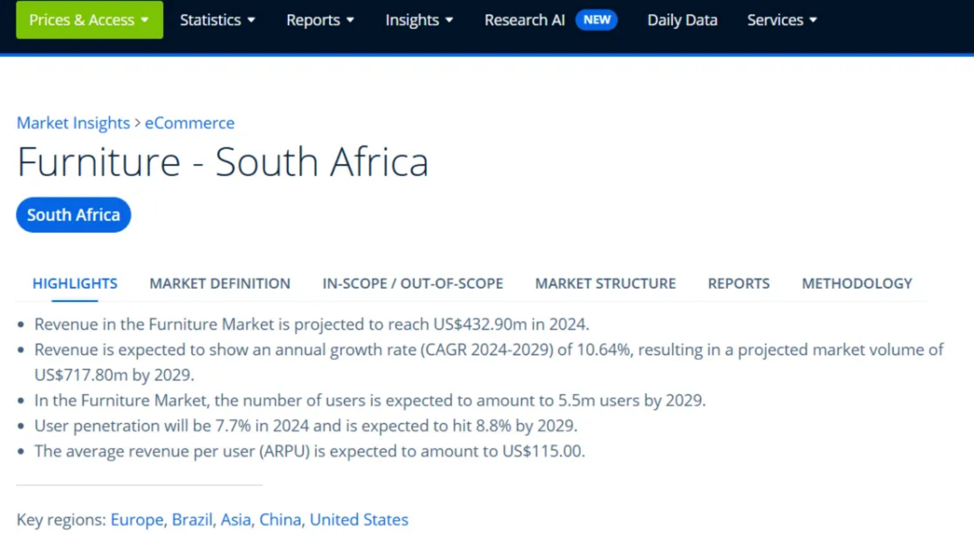Switch to the Reports tab below title
The image size is (974, 560).
click(738, 283)
